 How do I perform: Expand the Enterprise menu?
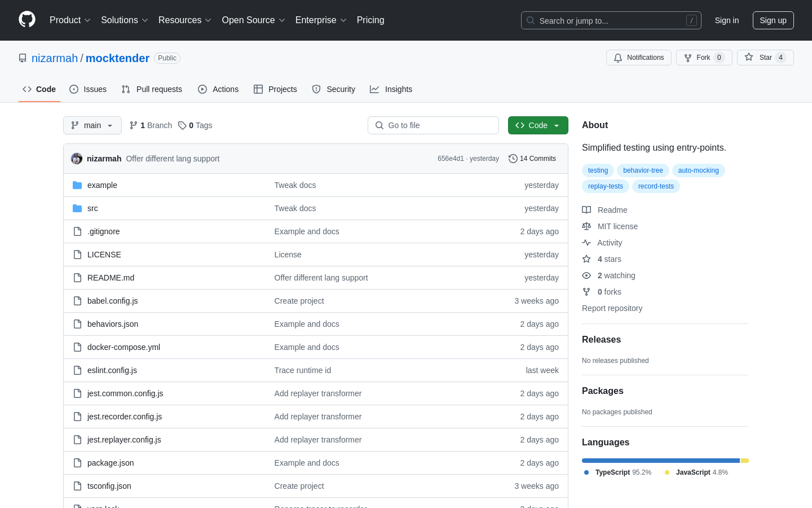tap(321, 20)
